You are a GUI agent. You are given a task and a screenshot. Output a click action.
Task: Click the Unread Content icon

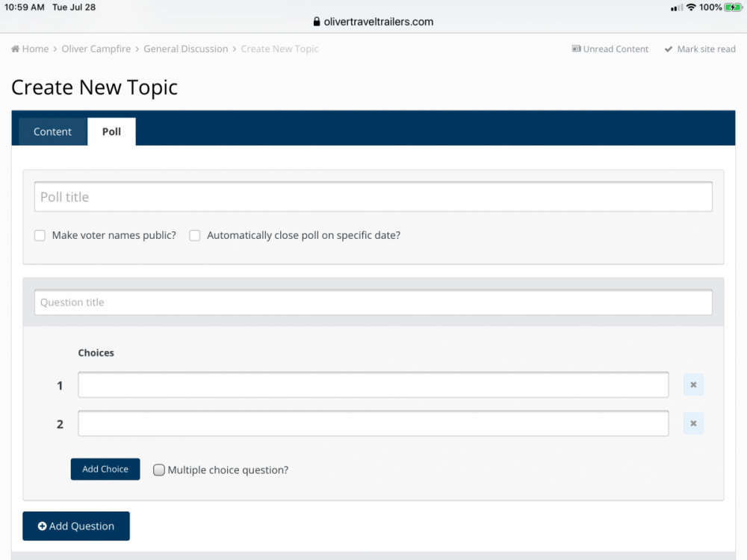coord(576,49)
